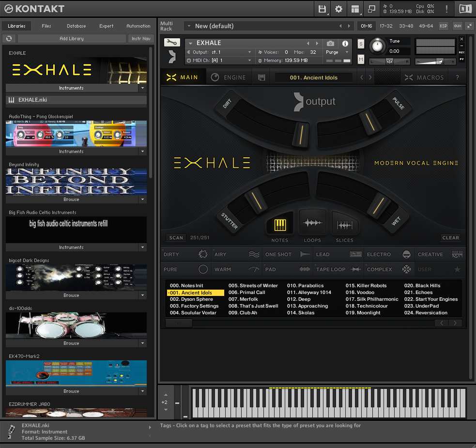Screen dimensions: 476x448
Task: Open Pong Glockenspiel Instruments dropdown arrow
Action: point(143,151)
